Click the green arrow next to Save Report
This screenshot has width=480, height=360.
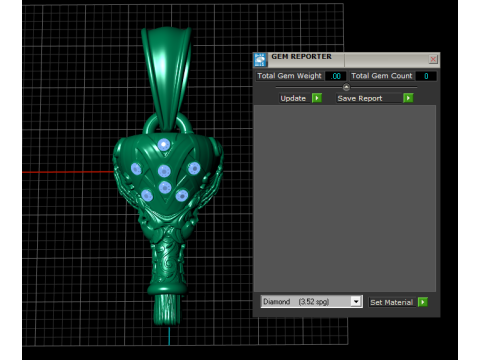[408, 98]
